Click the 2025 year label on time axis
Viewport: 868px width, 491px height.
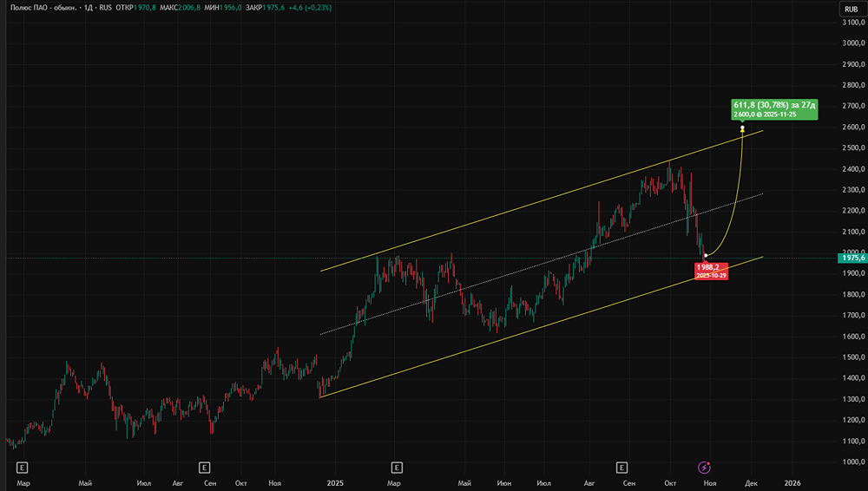tap(335, 483)
